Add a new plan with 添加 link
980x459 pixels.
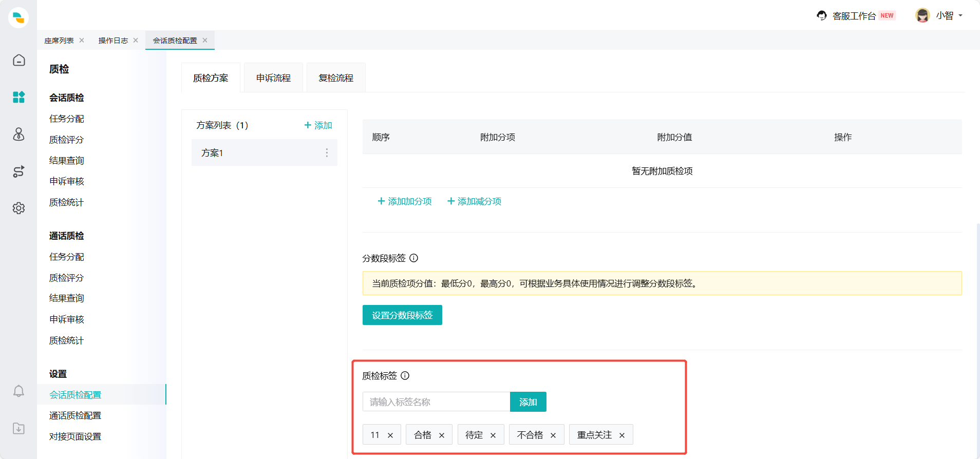(318, 125)
